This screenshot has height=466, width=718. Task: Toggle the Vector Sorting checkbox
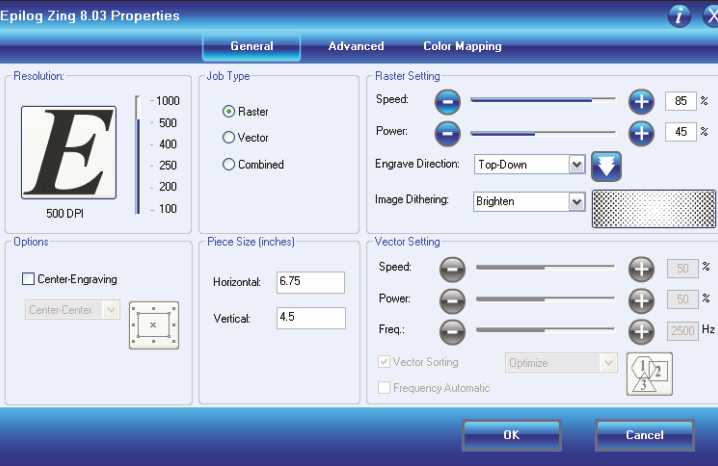tap(384, 362)
